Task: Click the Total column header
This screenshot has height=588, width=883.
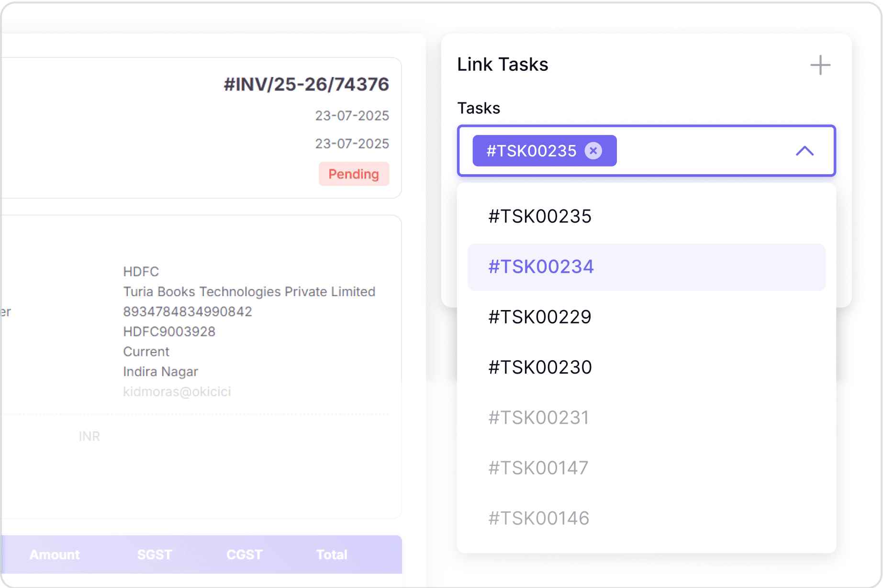Action: click(x=332, y=555)
